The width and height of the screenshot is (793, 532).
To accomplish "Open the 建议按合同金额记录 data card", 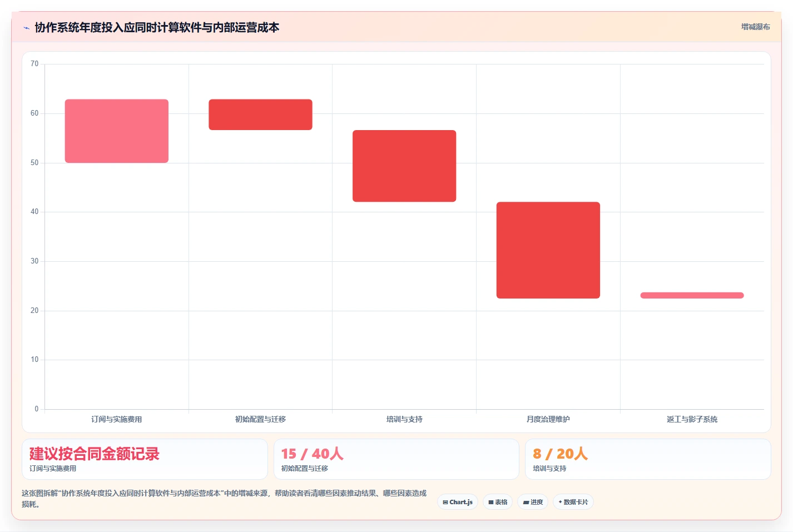I will tap(145, 459).
